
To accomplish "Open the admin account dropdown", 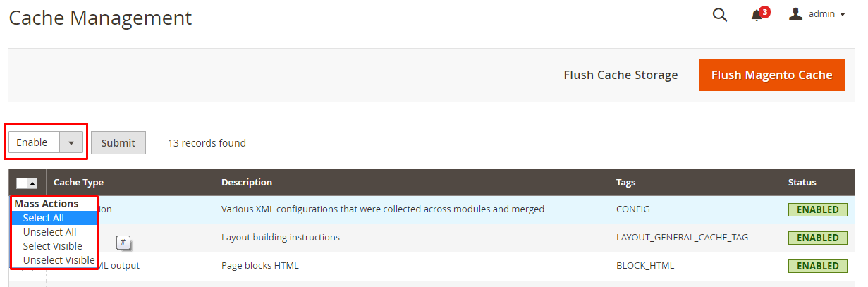I will pos(817,13).
